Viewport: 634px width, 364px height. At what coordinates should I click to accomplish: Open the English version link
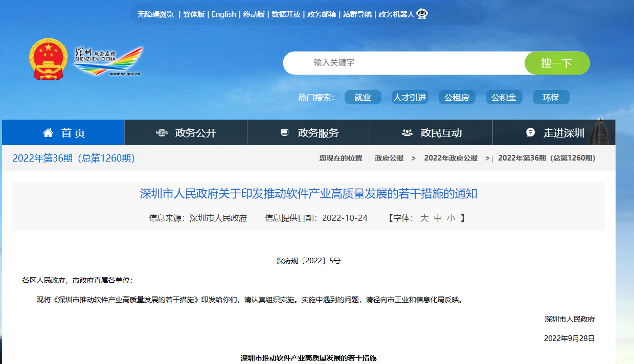tap(224, 14)
